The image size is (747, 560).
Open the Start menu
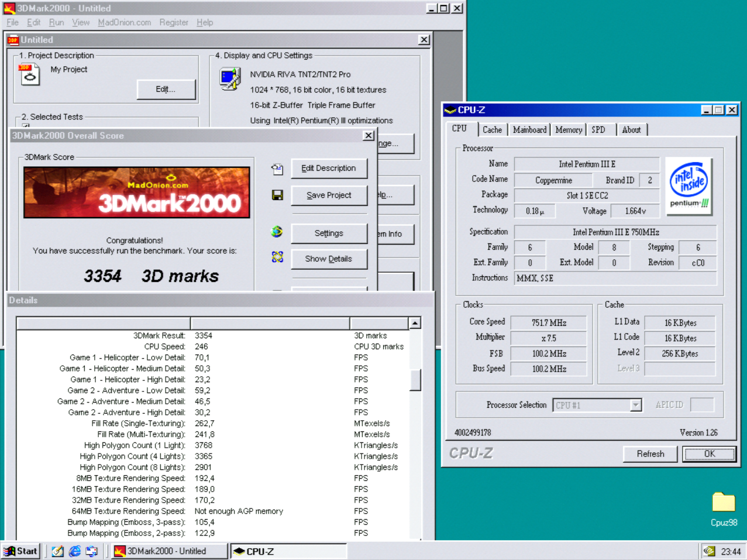[21, 551]
